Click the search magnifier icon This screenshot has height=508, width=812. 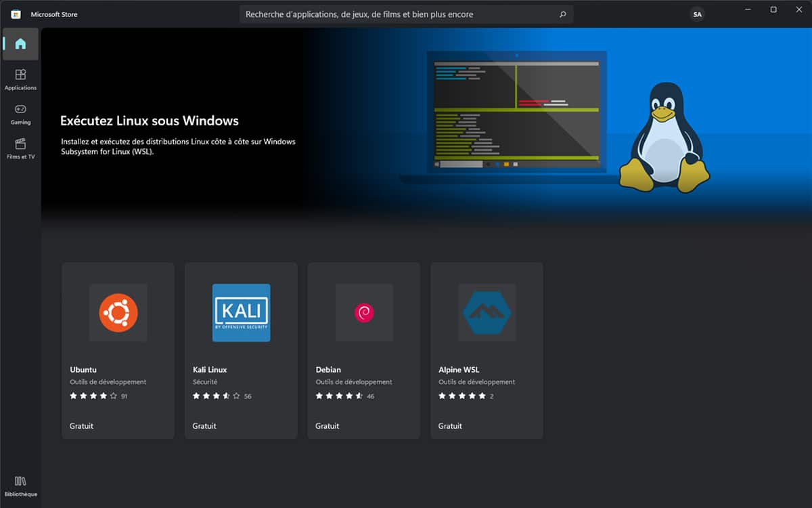pos(562,14)
